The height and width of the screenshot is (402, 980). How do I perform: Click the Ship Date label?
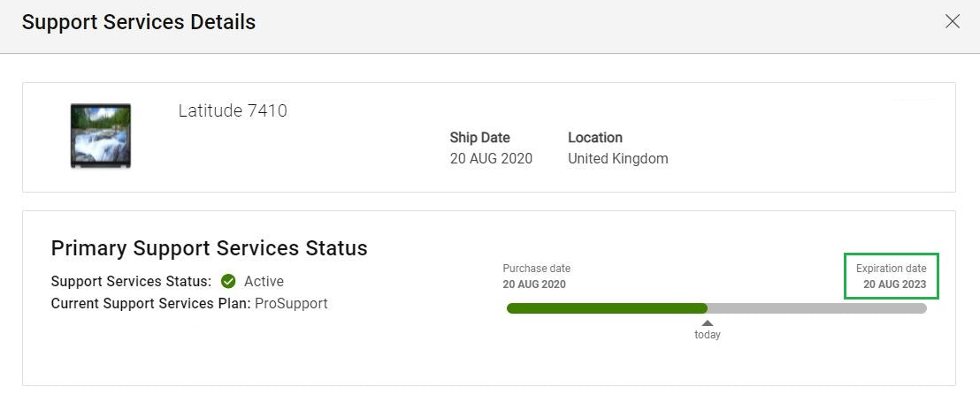[x=480, y=137]
